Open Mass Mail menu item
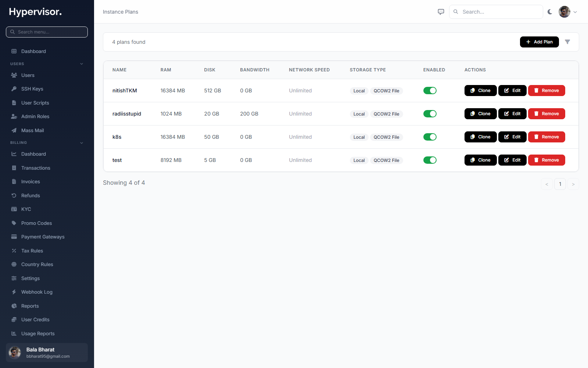The image size is (588, 368). [47, 130]
